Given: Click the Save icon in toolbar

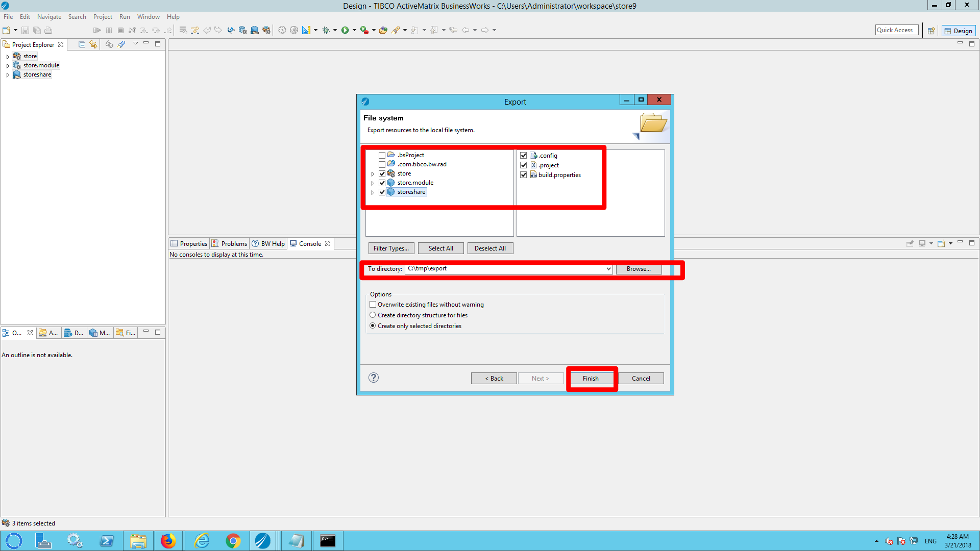Looking at the screenshot, I should pyautogui.click(x=25, y=30).
